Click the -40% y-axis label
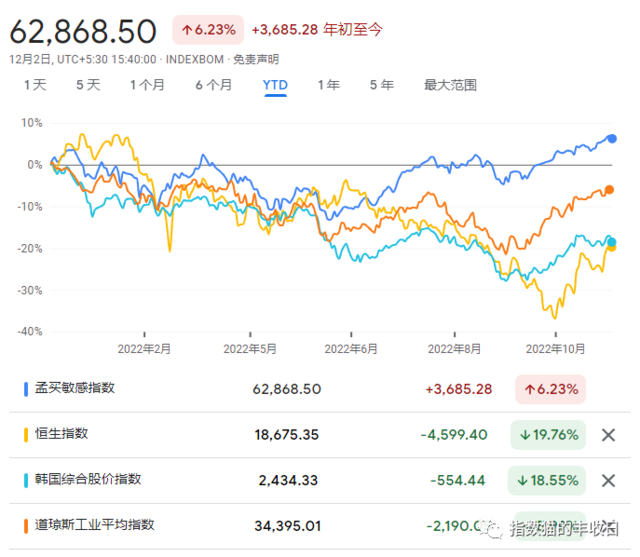Screen dimensions: 640x557 coord(30,331)
